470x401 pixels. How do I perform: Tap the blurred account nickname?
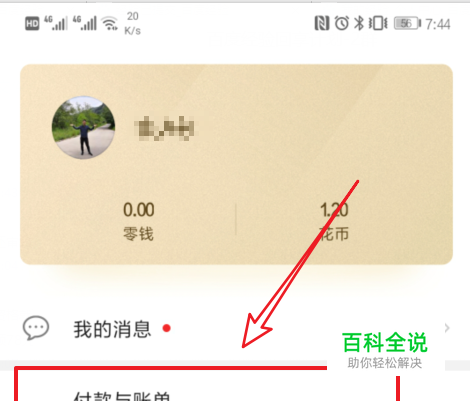[x=164, y=128]
